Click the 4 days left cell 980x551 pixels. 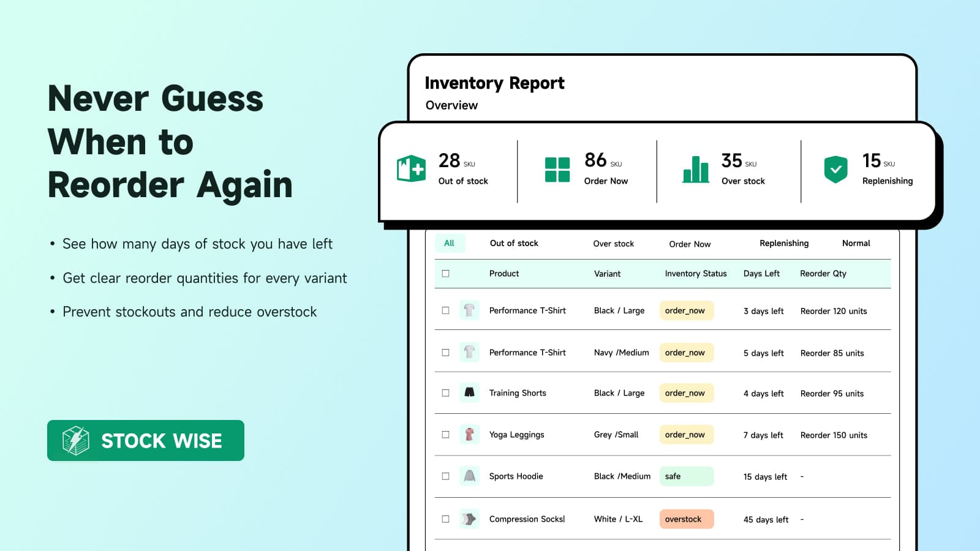(763, 394)
